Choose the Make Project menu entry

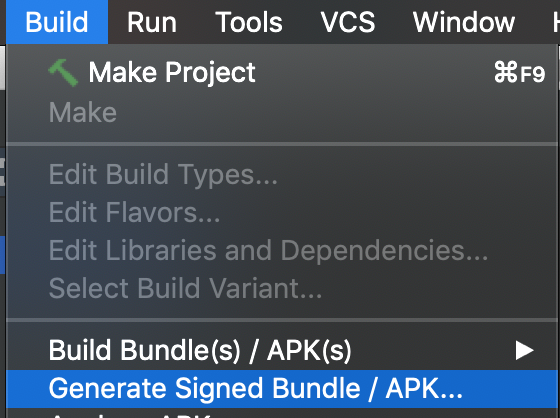[282, 73]
